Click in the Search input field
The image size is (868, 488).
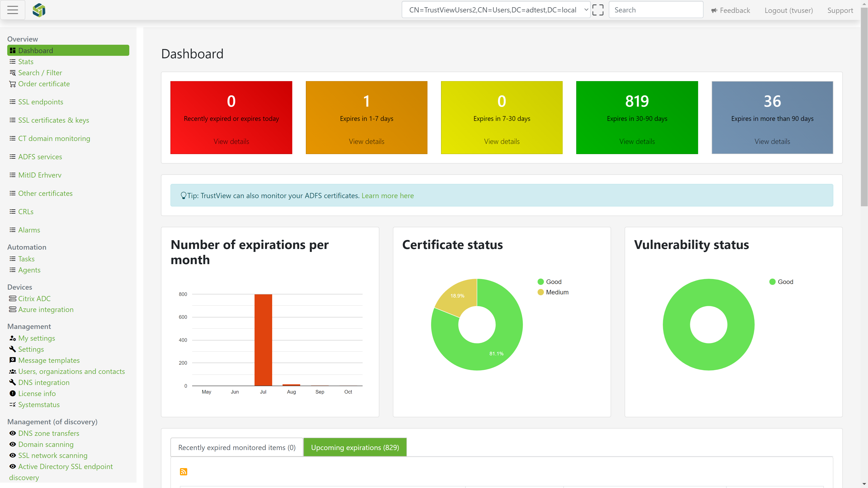[656, 10]
